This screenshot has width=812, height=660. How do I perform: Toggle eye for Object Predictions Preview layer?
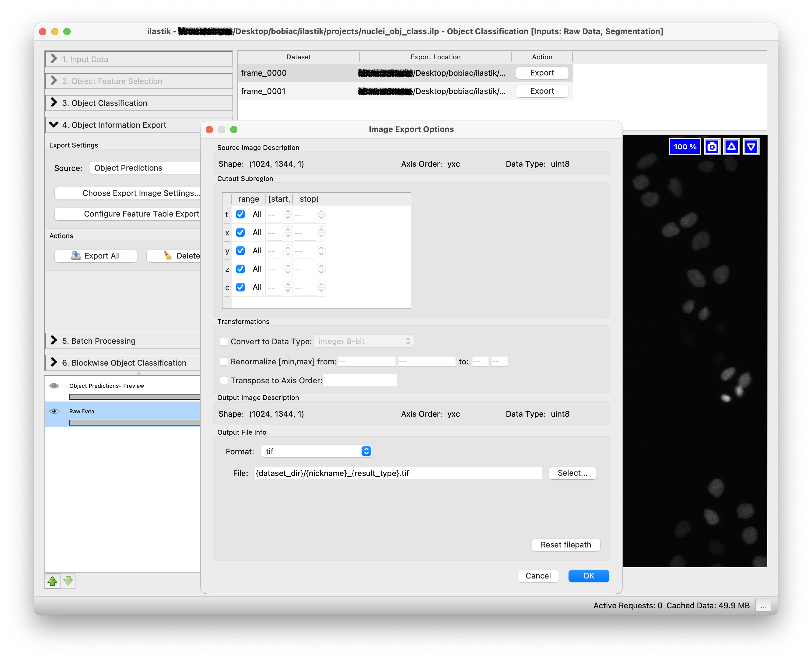pos(54,386)
